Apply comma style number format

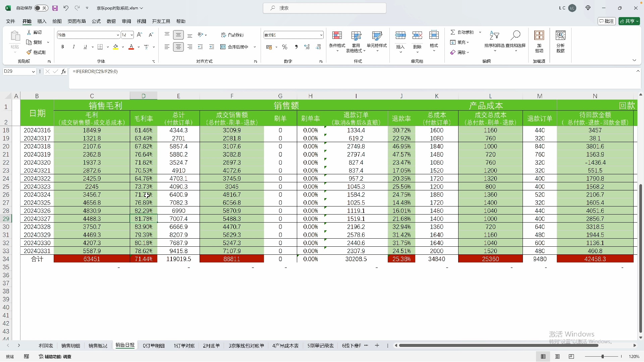(x=296, y=47)
